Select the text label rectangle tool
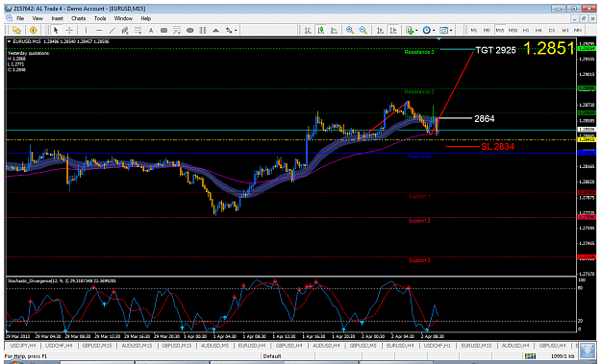 [163, 30]
